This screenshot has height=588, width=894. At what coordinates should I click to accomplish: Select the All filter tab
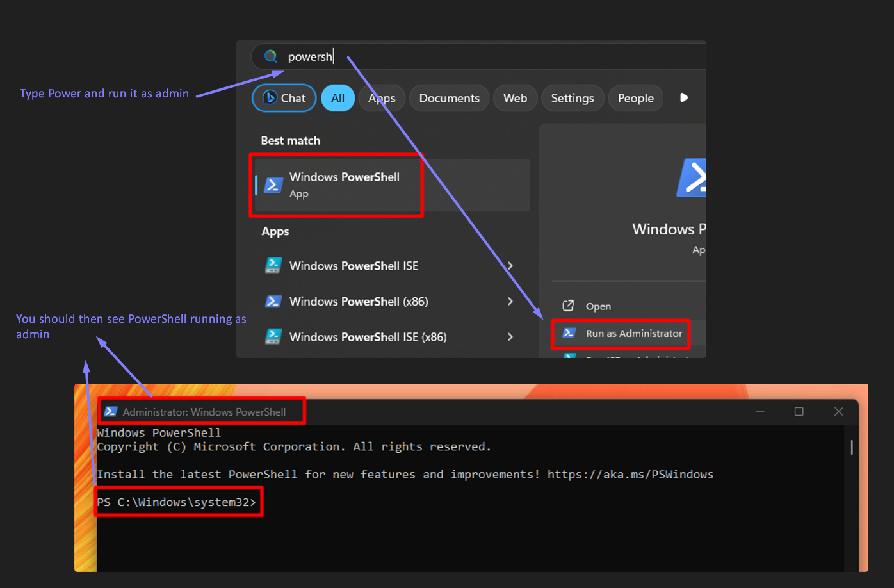pos(337,98)
